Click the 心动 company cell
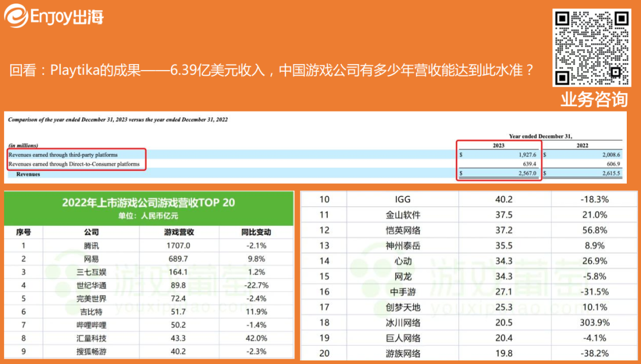 [402, 261]
